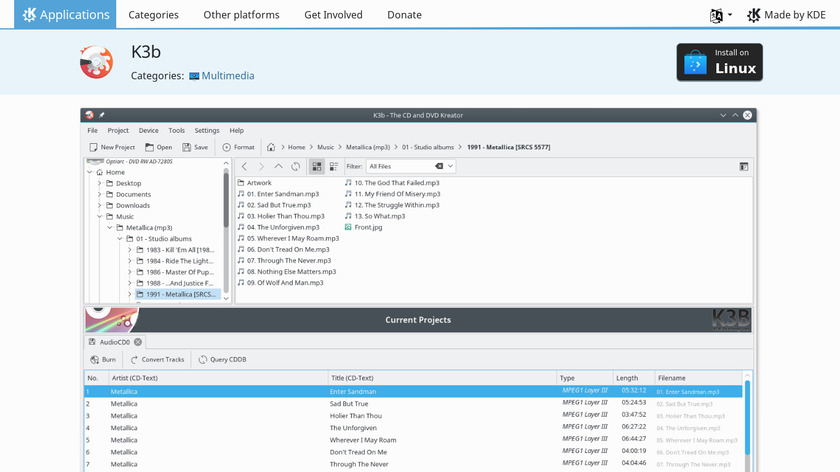The width and height of the screenshot is (840, 472).
Task: Collapse the Home tree node
Action: [89, 172]
